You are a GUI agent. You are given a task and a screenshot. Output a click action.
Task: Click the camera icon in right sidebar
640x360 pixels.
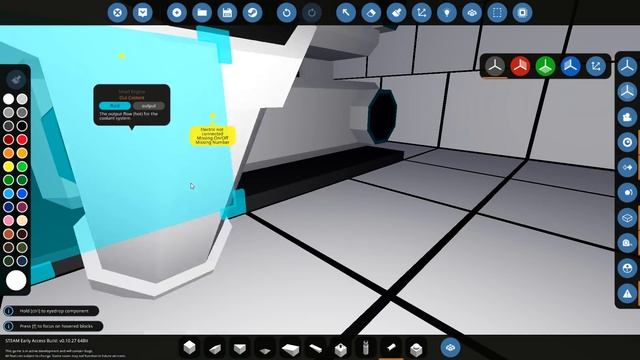point(627,117)
